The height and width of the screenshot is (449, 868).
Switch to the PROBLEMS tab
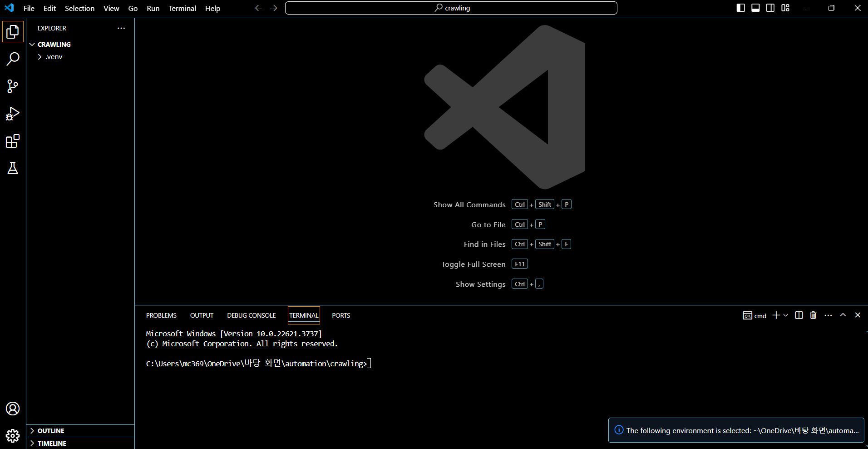point(161,315)
